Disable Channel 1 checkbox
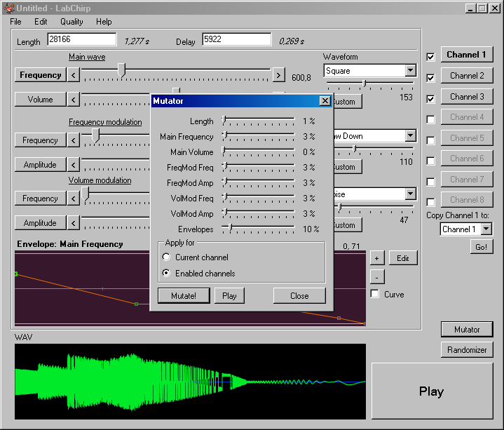 point(430,57)
